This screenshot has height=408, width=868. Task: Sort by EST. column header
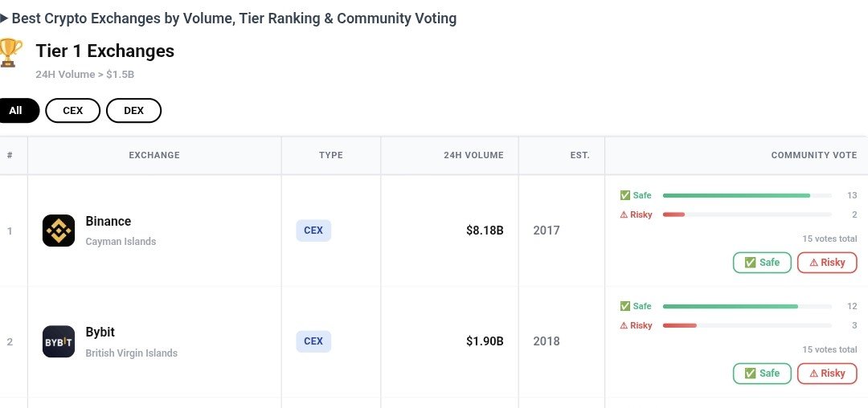pyautogui.click(x=579, y=155)
